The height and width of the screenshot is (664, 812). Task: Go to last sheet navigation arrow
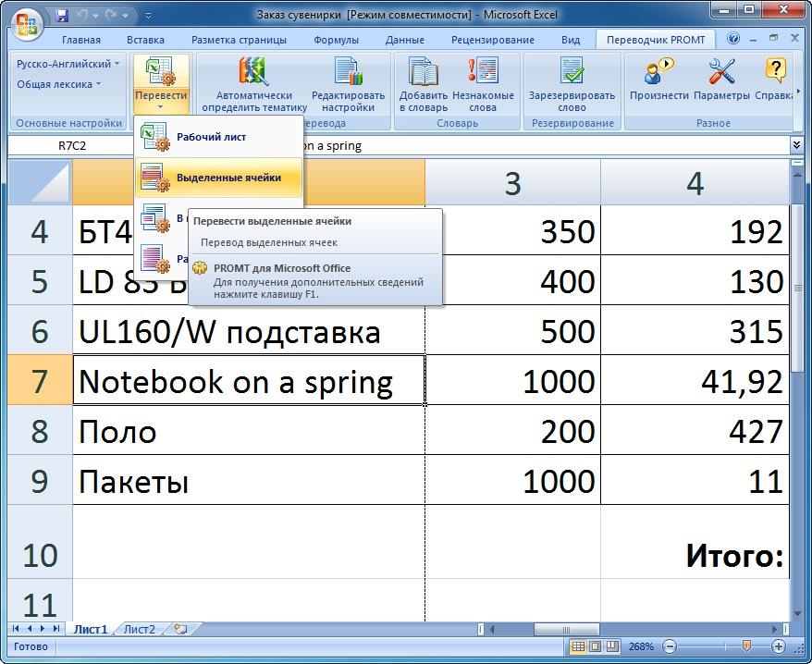55,629
